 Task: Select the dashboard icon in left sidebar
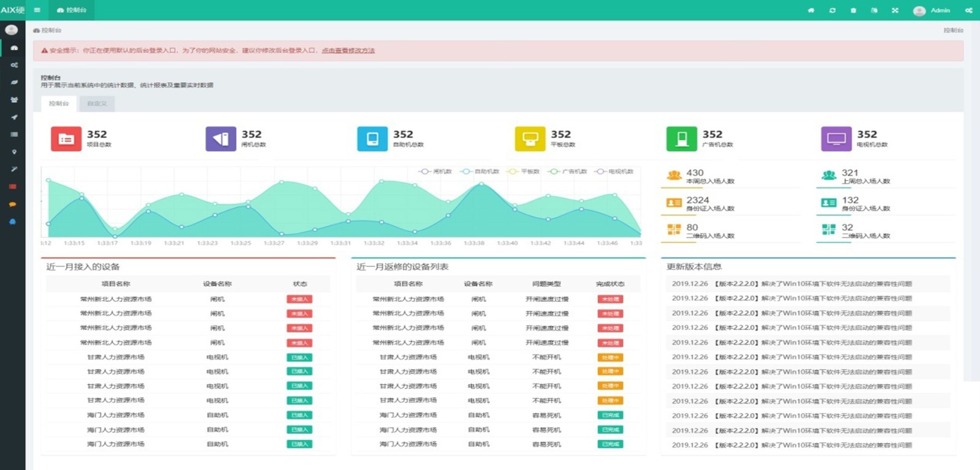13,48
